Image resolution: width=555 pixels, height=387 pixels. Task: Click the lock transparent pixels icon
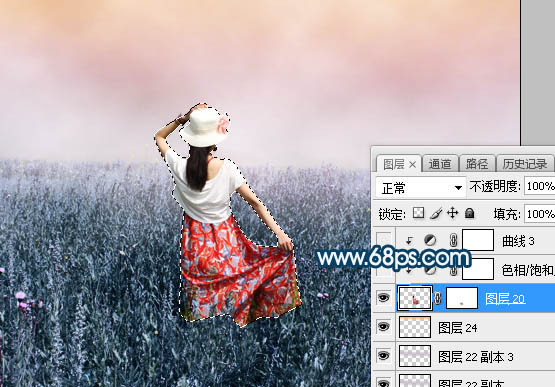point(418,213)
